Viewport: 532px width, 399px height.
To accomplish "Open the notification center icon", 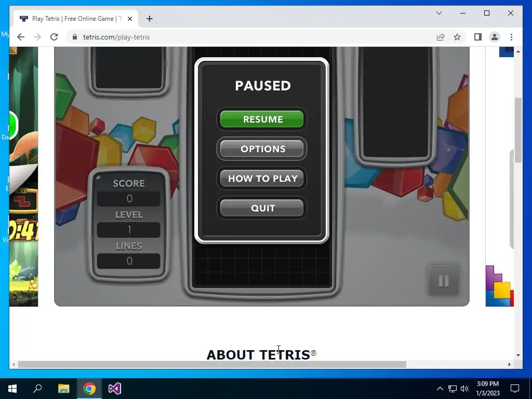I will [x=515, y=389].
